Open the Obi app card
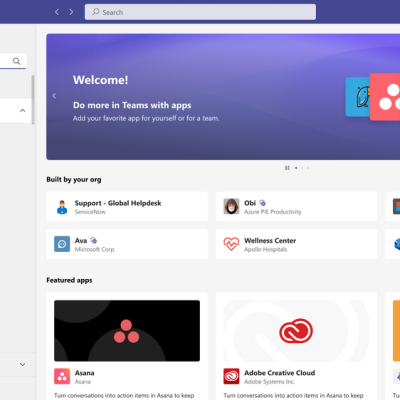This screenshot has width=400, height=400. 296,206
